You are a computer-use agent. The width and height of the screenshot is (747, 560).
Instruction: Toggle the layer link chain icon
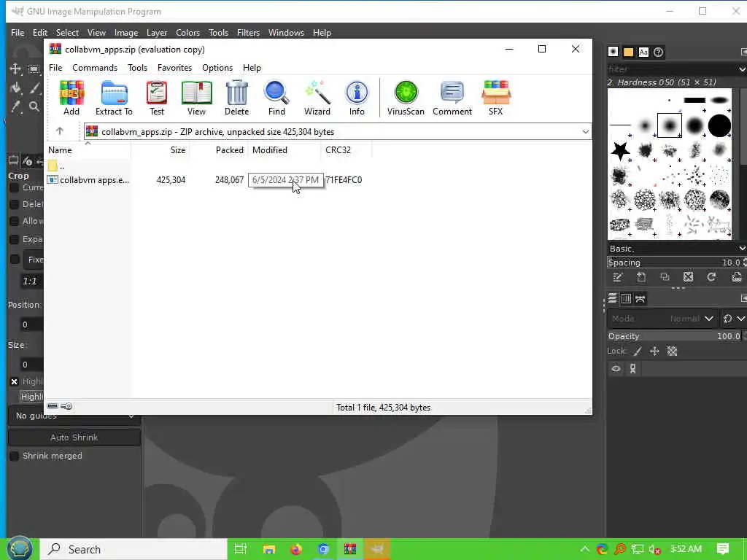click(x=633, y=368)
